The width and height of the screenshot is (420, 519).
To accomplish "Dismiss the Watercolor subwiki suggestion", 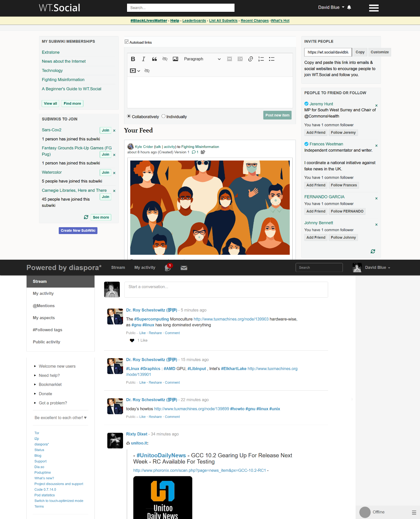I will (x=114, y=173).
